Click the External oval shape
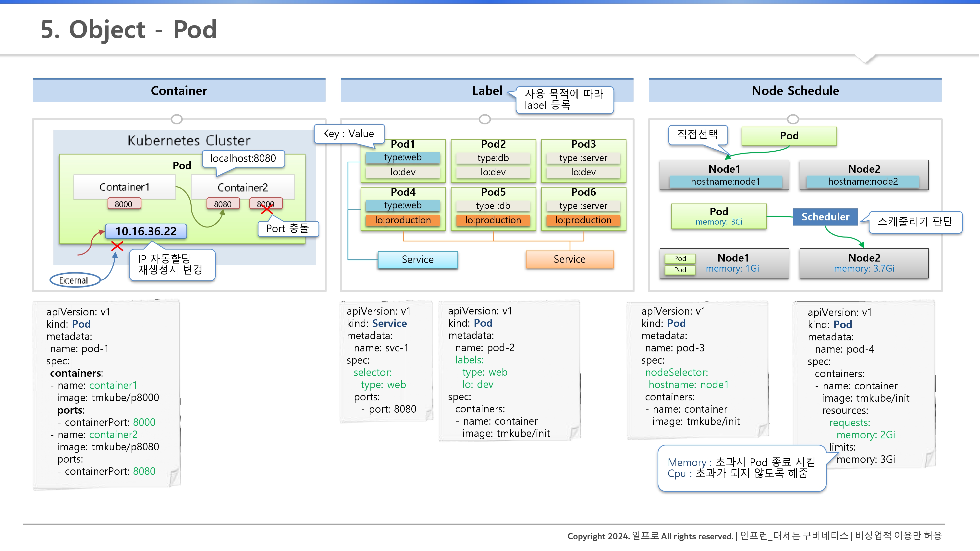 (74, 280)
